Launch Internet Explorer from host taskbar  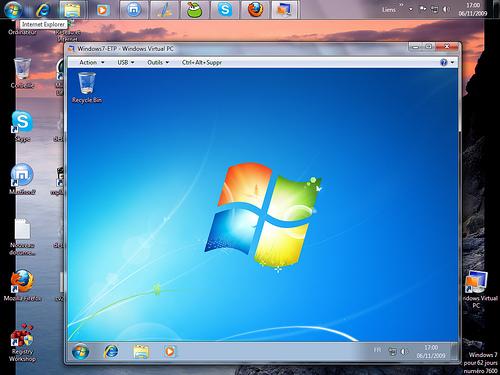(43, 10)
